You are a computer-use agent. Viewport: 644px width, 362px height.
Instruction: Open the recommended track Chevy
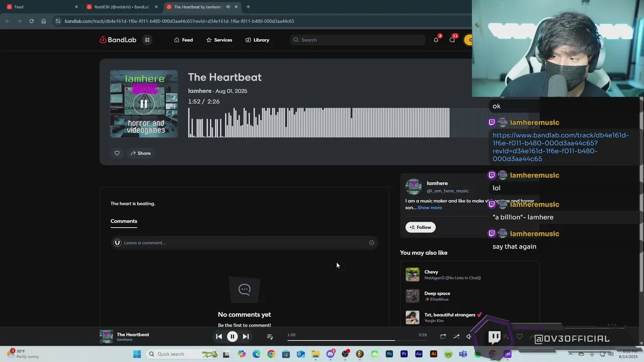431,272
